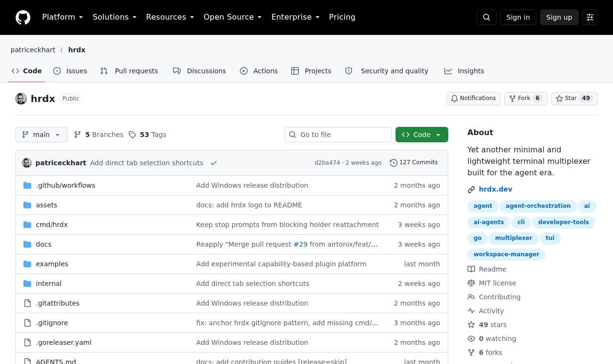Expand the Resources menu

pyautogui.click(x=170, y=17)
